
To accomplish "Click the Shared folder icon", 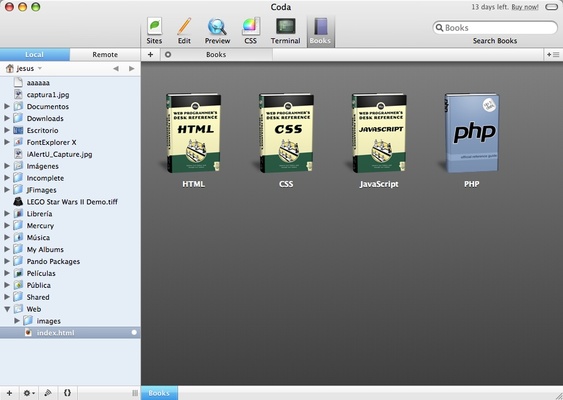I will [x=18, y=297].
